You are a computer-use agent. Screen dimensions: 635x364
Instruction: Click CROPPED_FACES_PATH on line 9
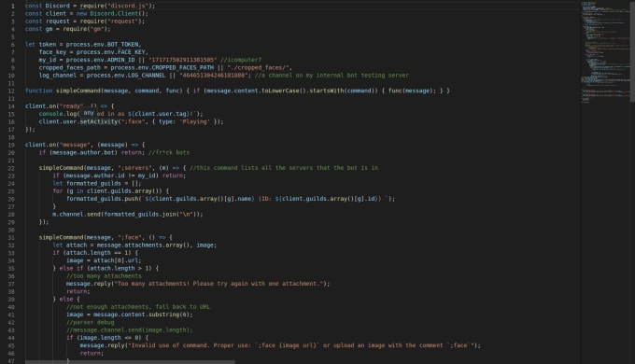(183, 67)
